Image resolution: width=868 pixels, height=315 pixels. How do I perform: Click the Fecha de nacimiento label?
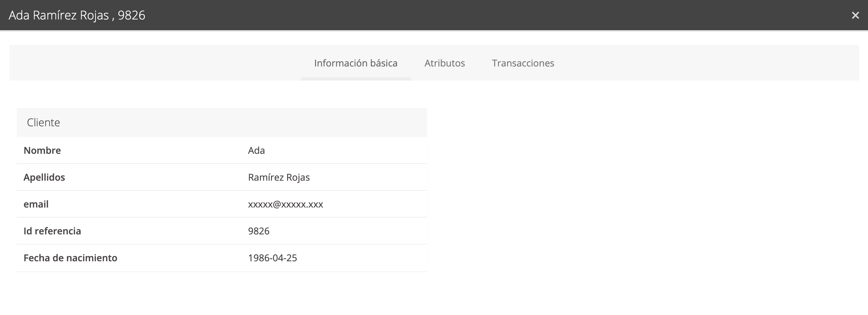(70, 258)
